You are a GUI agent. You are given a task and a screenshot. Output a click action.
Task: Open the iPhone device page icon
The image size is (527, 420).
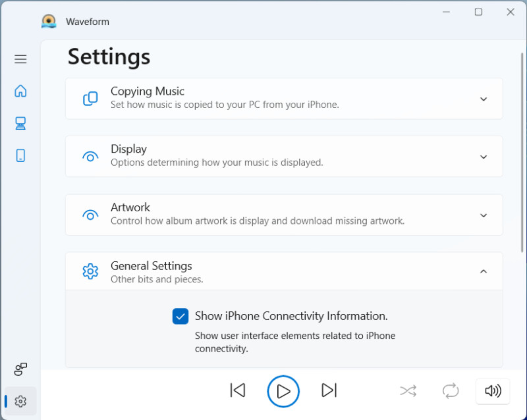(20, 155)
